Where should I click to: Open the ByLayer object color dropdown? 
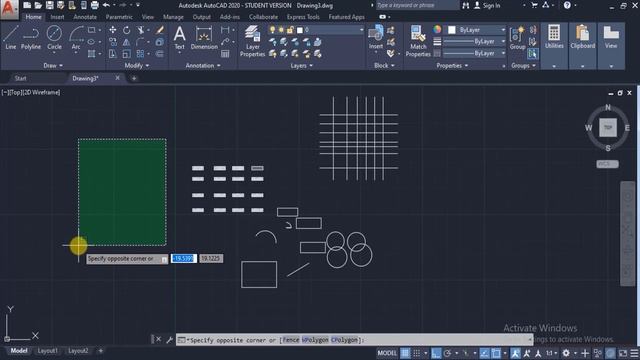(x=477, y=30)
